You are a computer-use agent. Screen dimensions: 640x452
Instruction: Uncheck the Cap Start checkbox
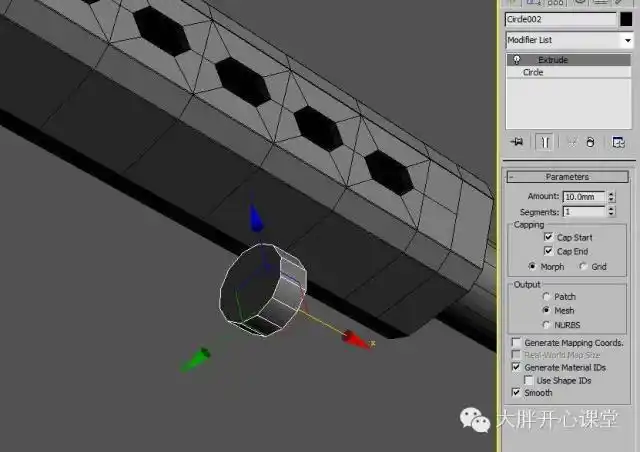tap(548, 238)
